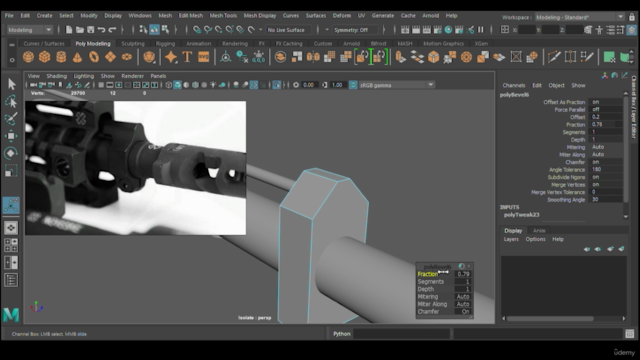Open viewport Shading menu
The width and height of the screenshot is (640, 360).
(56, 76)
